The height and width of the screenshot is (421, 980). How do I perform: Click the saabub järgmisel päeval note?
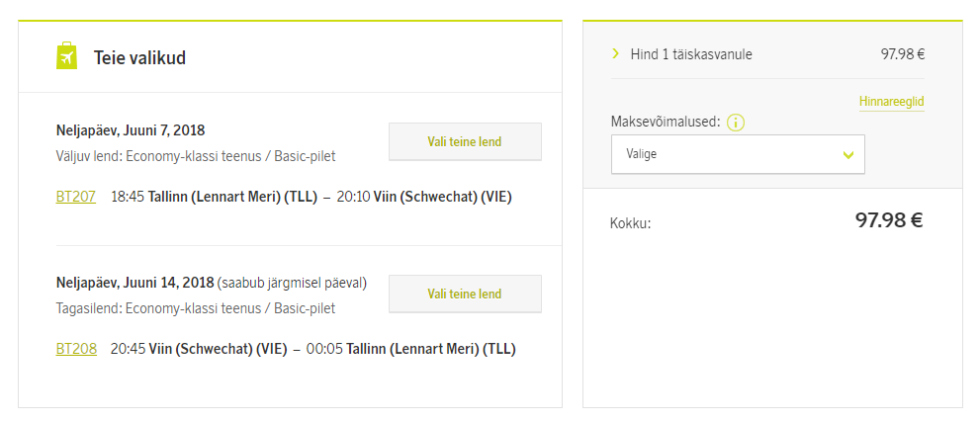click(x=293, y=283)
